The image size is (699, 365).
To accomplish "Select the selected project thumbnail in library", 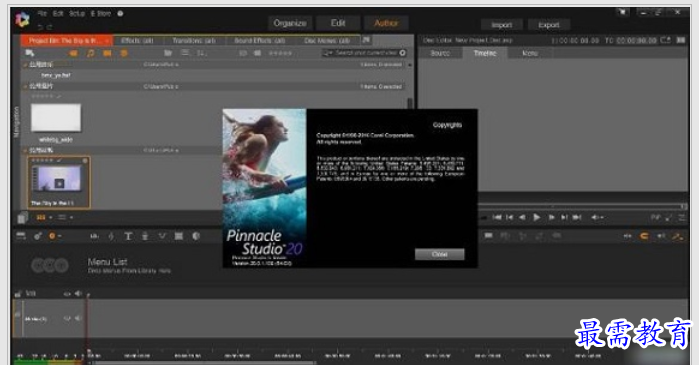I will tap(59, 182).
